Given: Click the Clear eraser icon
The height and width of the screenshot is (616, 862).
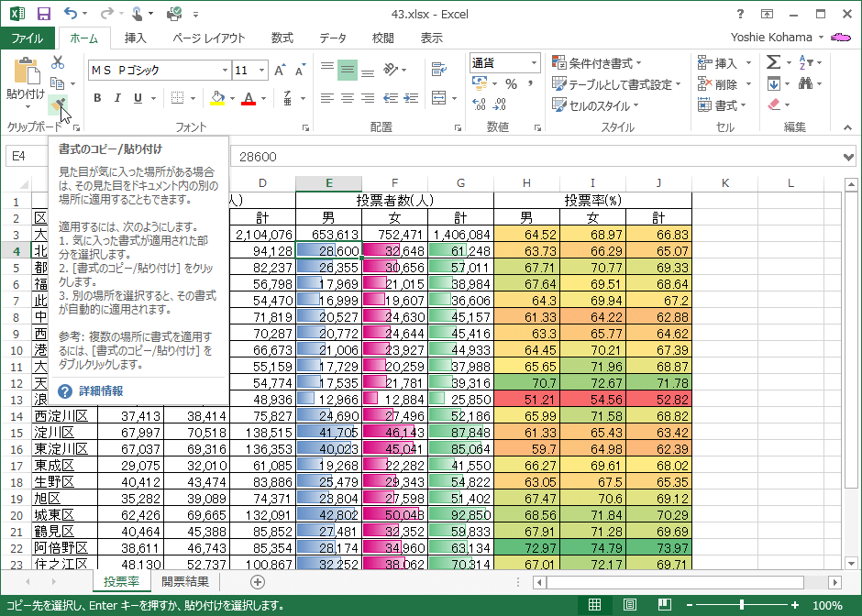Looking at the screenshot, I should 774,104.
